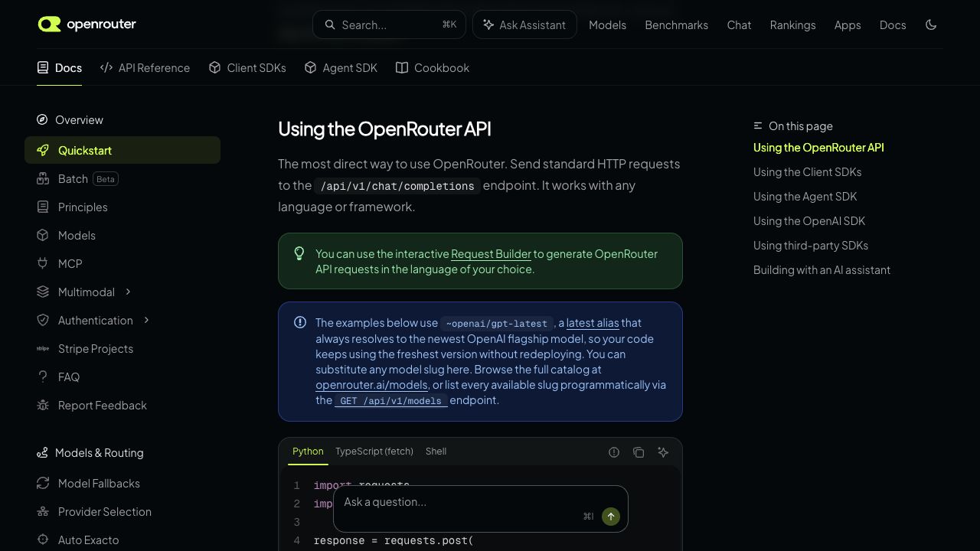
Task: Click the code block info icon
Action: pyautogui.click(x=614, y=452)
